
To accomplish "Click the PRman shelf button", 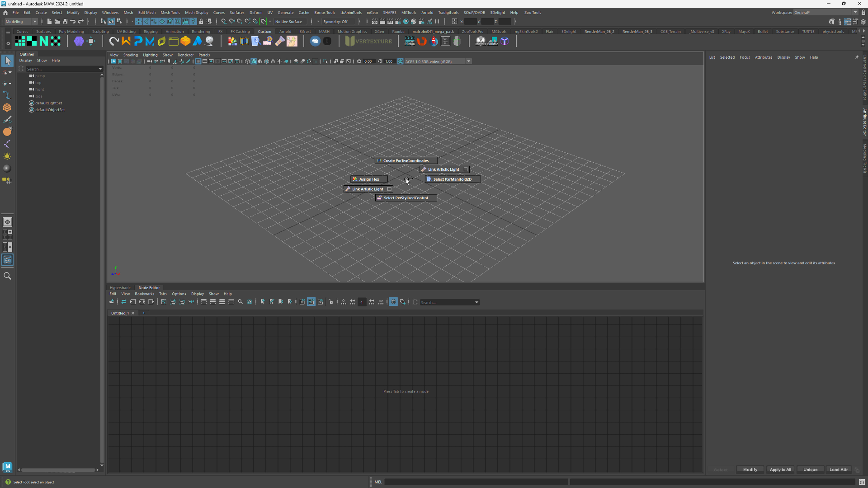I will click(410, 41).
